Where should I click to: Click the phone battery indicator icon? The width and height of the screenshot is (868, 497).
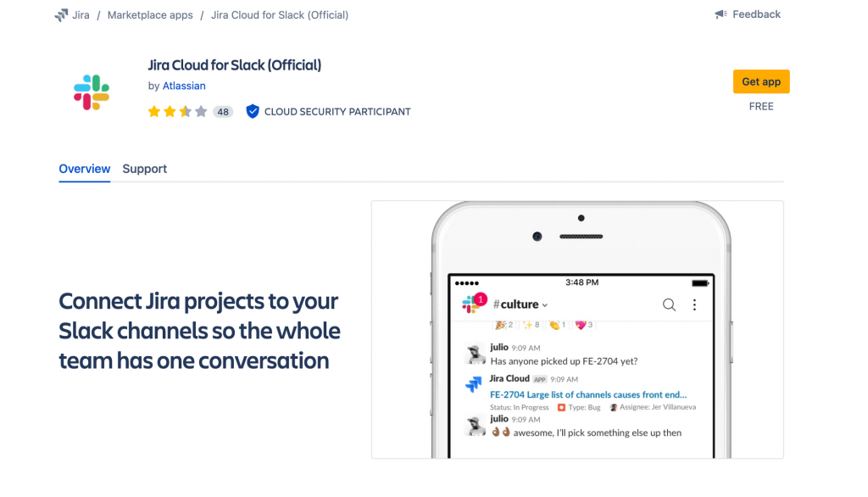[700, 283]
